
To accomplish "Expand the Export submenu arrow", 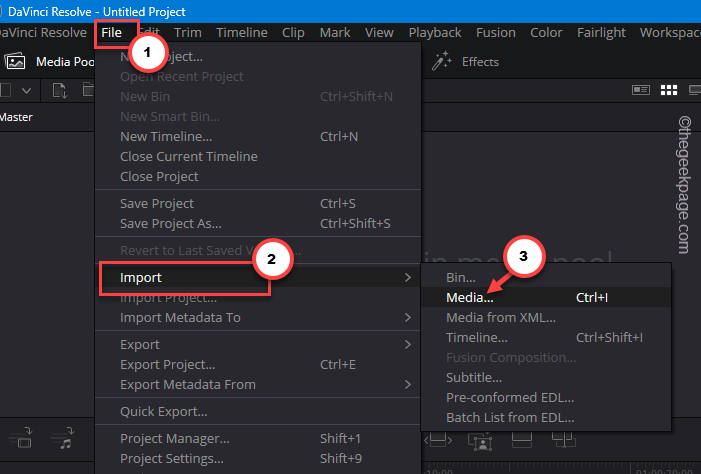I will [407, 345].
